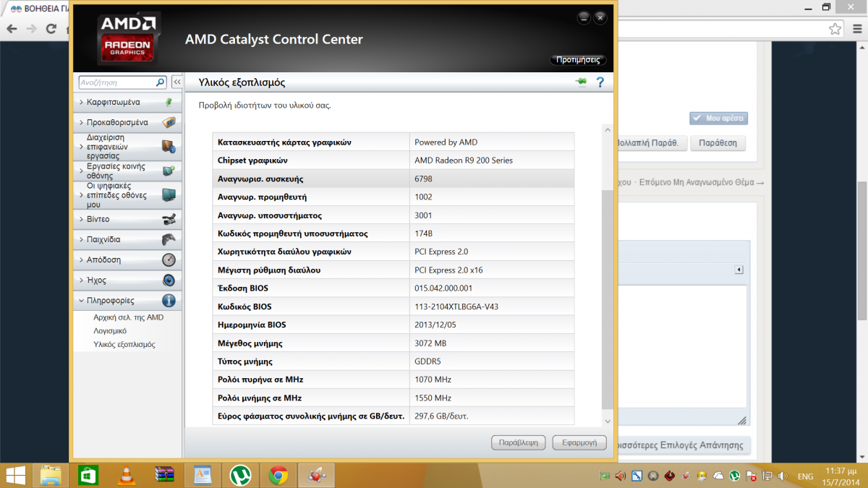This screenshot has width=868, height=488.
Task: Click the BIOS version 015.042.000.001
Action: tap(443, 288)
